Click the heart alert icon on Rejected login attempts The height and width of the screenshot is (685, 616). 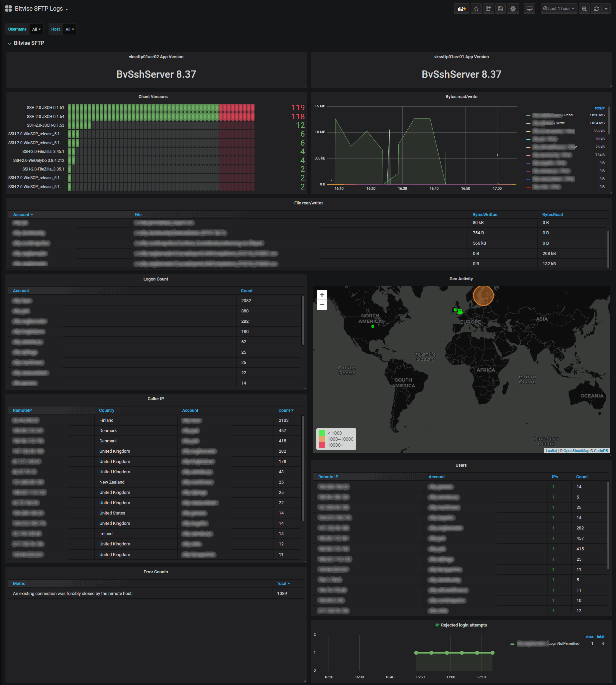(437, 625)
